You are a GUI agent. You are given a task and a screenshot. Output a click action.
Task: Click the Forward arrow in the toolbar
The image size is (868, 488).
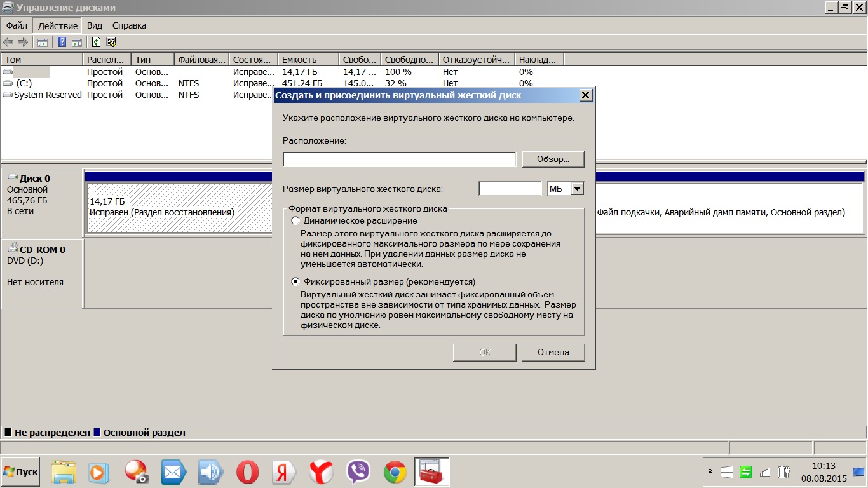pos(23,43)
